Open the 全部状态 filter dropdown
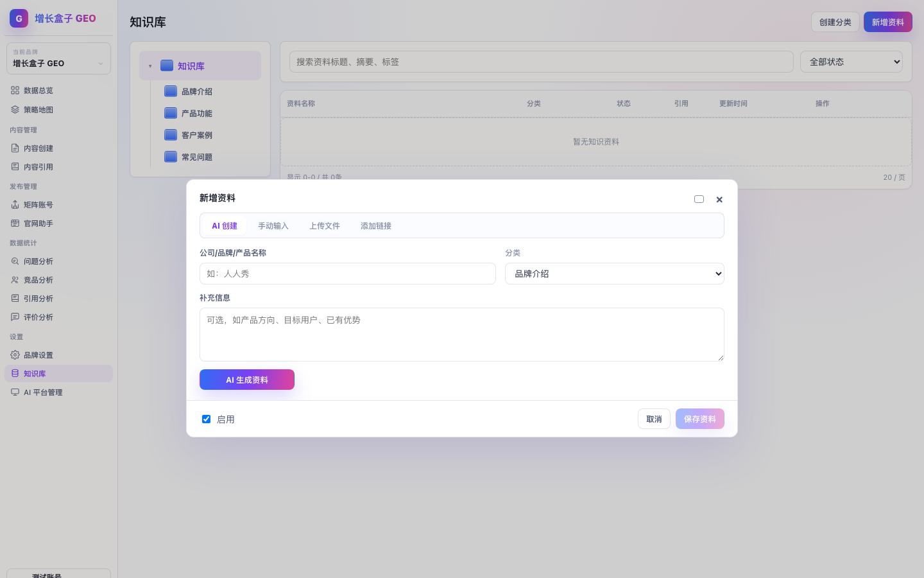The image size is (924, 578). [x=851, y=62]
